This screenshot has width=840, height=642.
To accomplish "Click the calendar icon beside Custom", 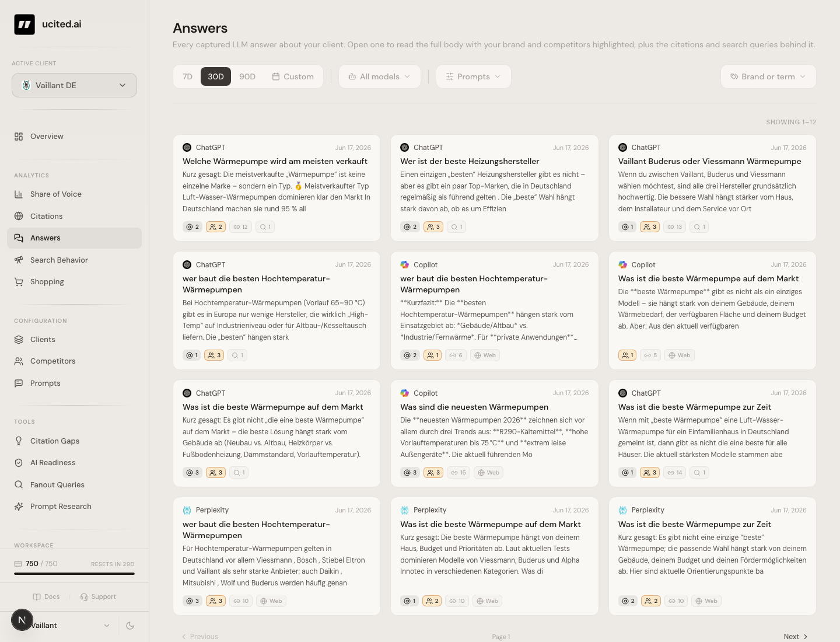I will click(x=276, y=76).
